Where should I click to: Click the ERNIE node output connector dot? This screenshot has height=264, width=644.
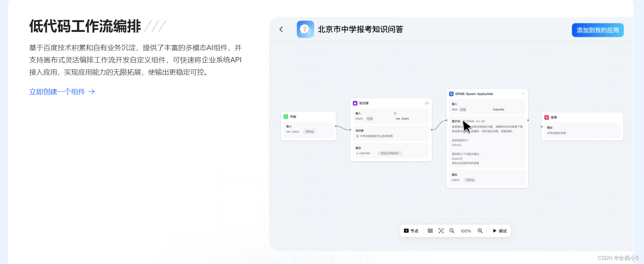coord(528,120)
